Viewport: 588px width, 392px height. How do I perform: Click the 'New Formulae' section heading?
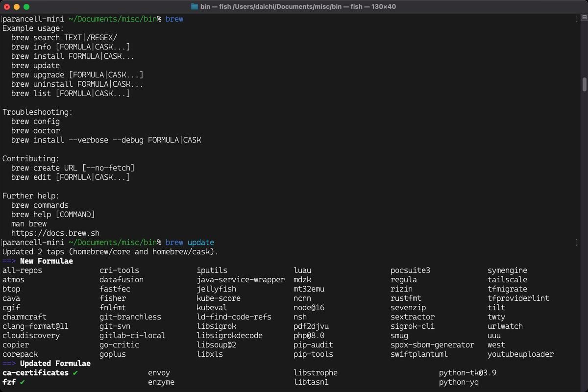[47, 261]
